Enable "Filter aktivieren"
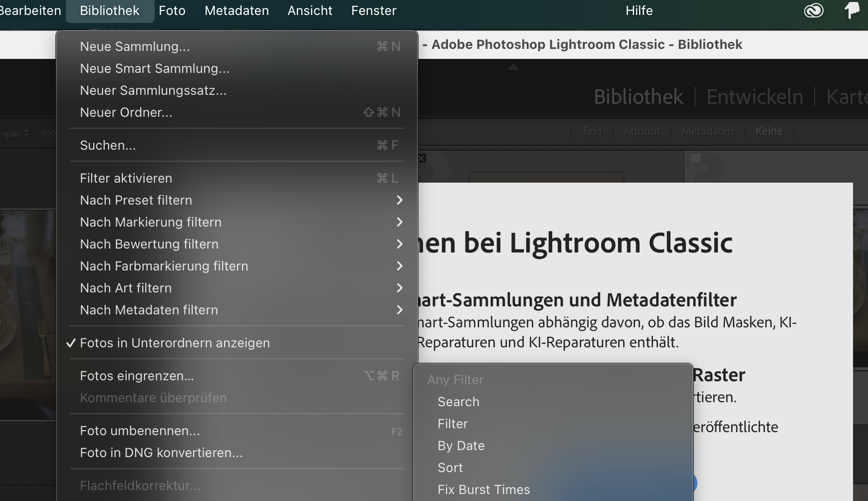Viewport: 868px width, 501px height. (126, 178)
